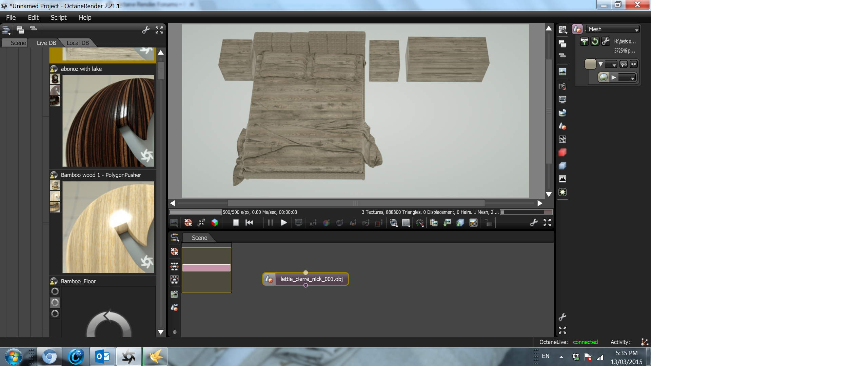Click the alpha background checkerboard icon
Screen dimensions: 868x366
pyautogui.click(x=473, y=223)
